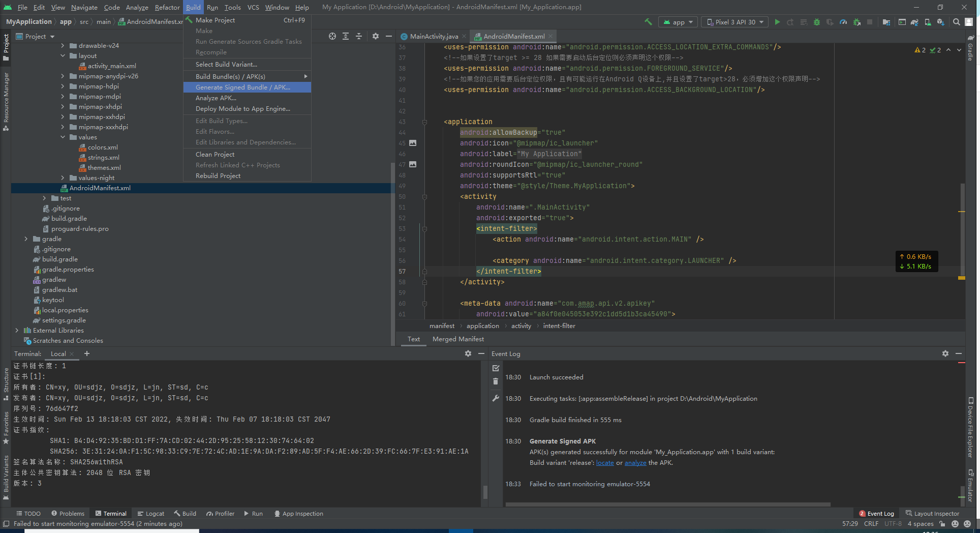
Task: Open Project panel gear options
Action: click(x=376, y=36)
